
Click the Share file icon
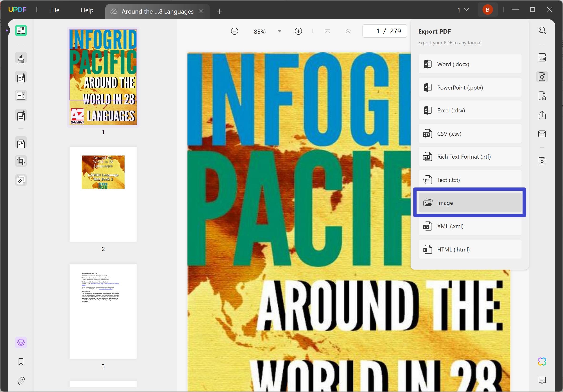[542, 115]
